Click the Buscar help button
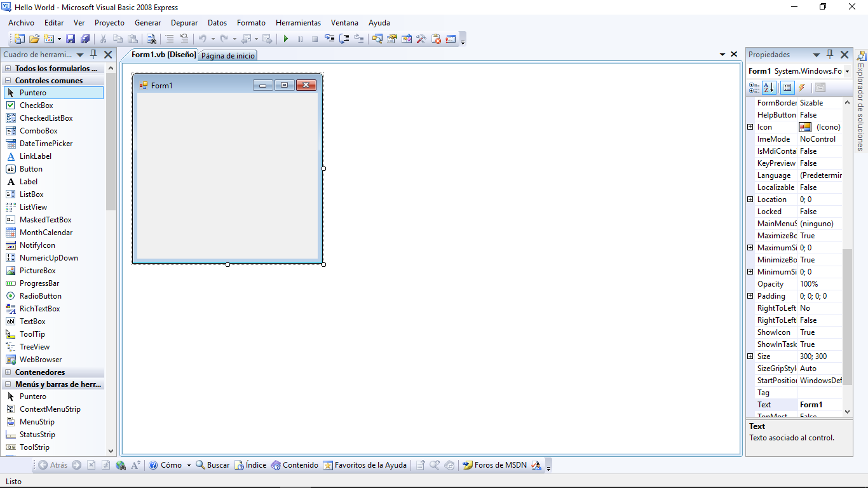The height and width of the screenshot is (488, 868). coord(213,465)
